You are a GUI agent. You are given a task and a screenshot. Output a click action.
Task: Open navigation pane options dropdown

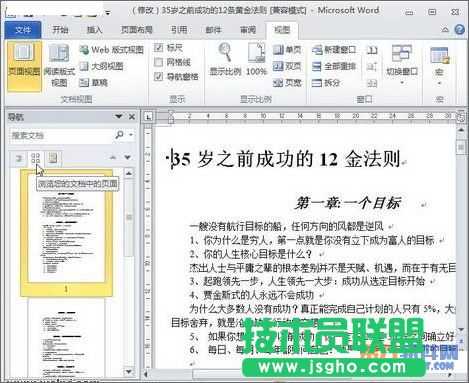119,117
